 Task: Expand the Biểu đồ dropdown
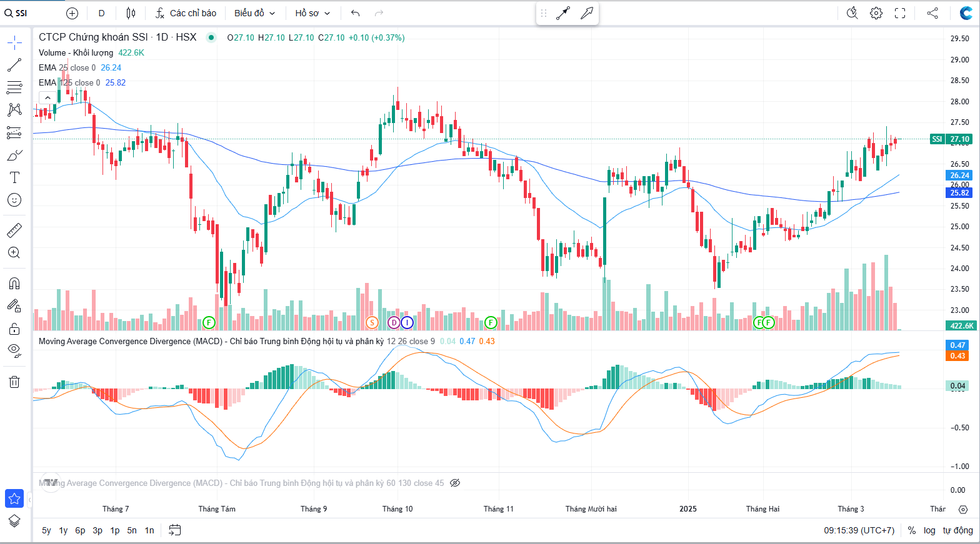pyautogui.click(x=254, y=13)
